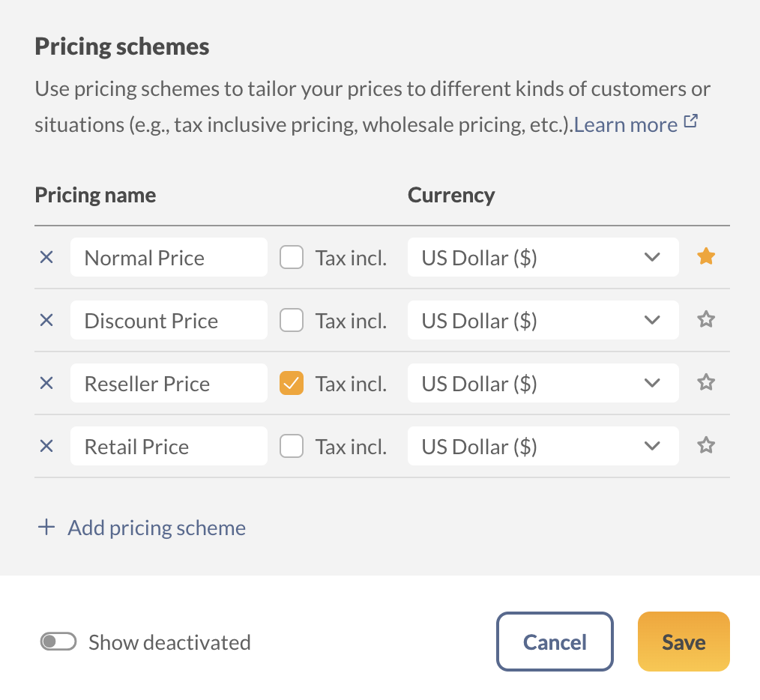Screen dimensions: 760x700
Task: Save the pricing schemes
Action: [683, 642]
